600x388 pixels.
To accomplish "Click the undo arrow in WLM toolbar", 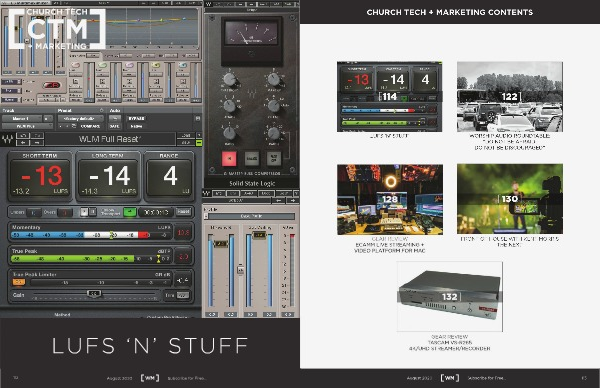I will tap(23, 136).
